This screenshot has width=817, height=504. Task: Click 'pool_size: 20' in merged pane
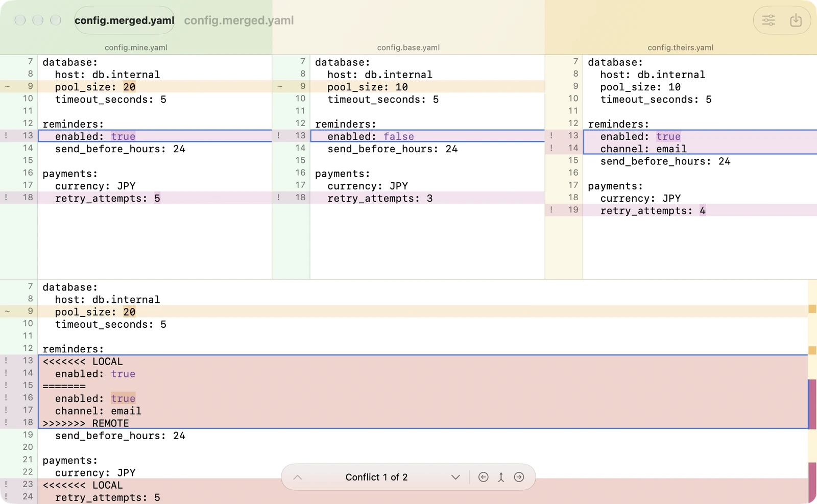tap(95, 312)
